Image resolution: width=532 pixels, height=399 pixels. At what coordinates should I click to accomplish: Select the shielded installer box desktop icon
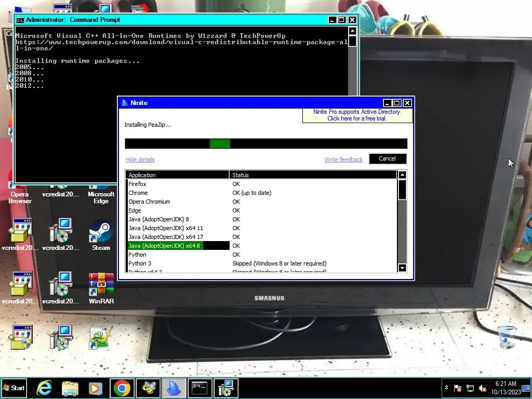(x=21, y=337)
